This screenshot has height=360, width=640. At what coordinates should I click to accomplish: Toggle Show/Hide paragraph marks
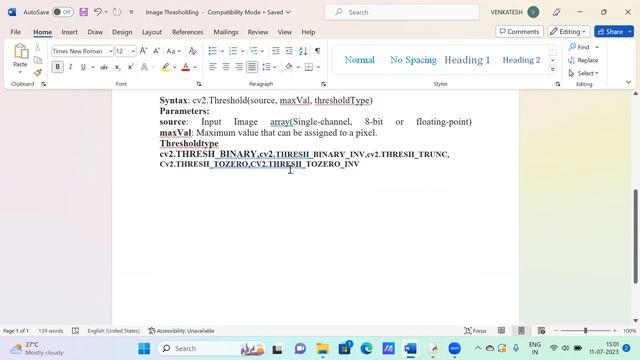click(x=318, y=51)
